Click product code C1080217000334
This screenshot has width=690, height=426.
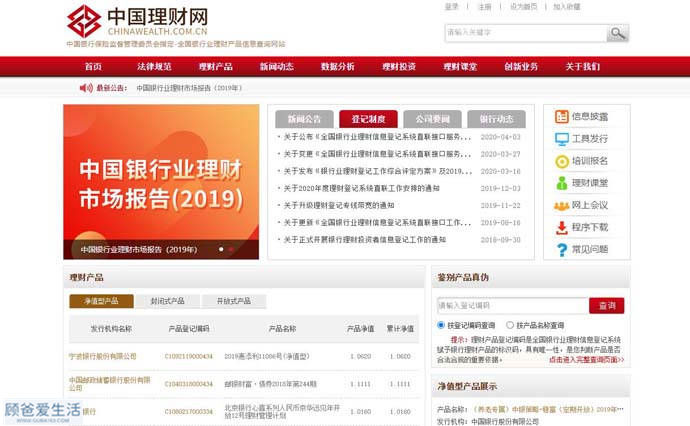[x=188, y=412]
